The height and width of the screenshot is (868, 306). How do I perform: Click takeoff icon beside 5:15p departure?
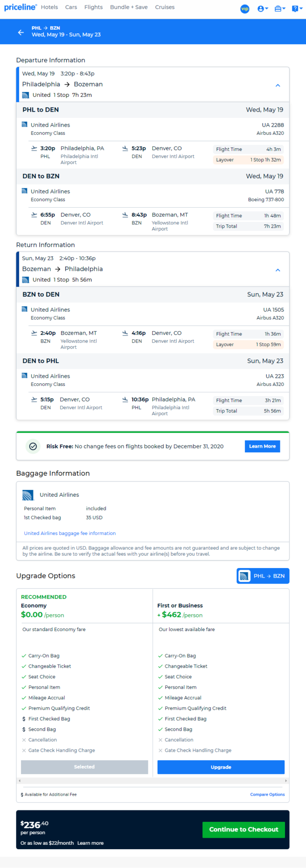pos(34,399)
